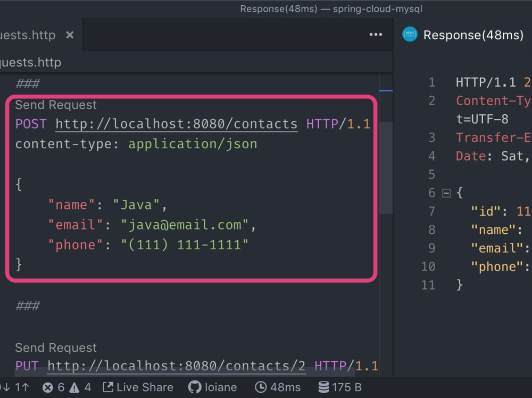532x398 pixels.
Task: Click the 48ms response time status item
Action: [278, 387]
